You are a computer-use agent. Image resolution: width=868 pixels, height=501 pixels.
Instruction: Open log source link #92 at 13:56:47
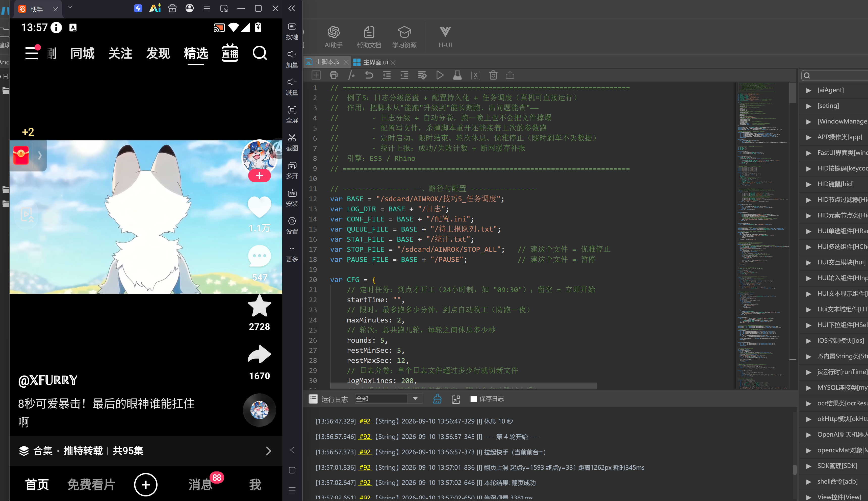tap(365, 421)
